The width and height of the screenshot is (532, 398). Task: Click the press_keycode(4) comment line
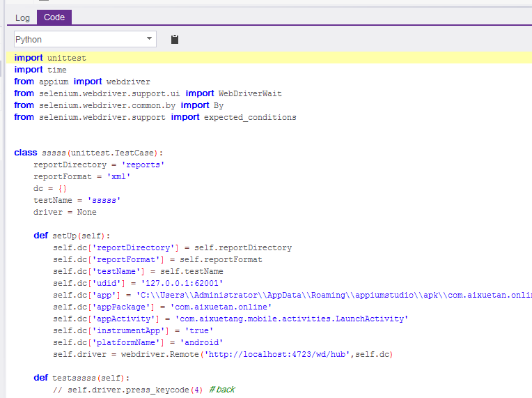coord(144,390)
